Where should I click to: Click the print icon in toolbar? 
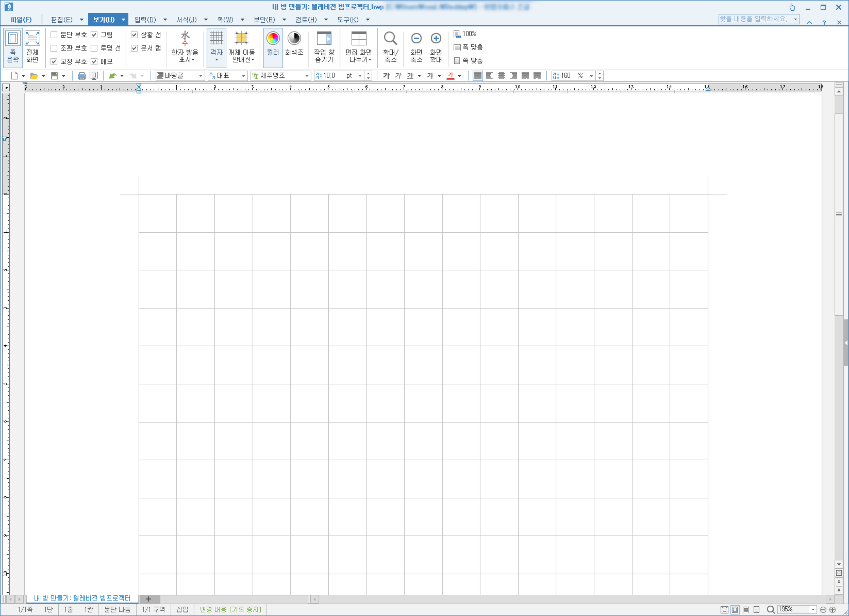pos(81,76)
